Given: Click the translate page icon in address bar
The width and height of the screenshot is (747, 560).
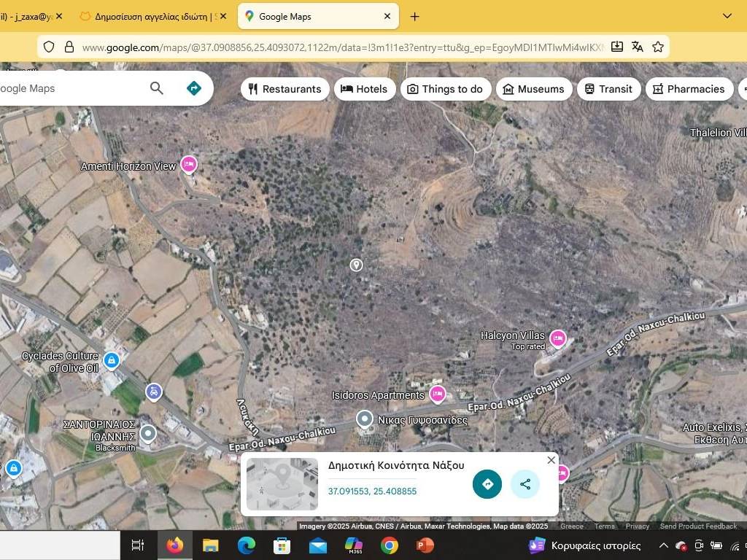Looking at the screenshot, I should [x=638, y=47].
